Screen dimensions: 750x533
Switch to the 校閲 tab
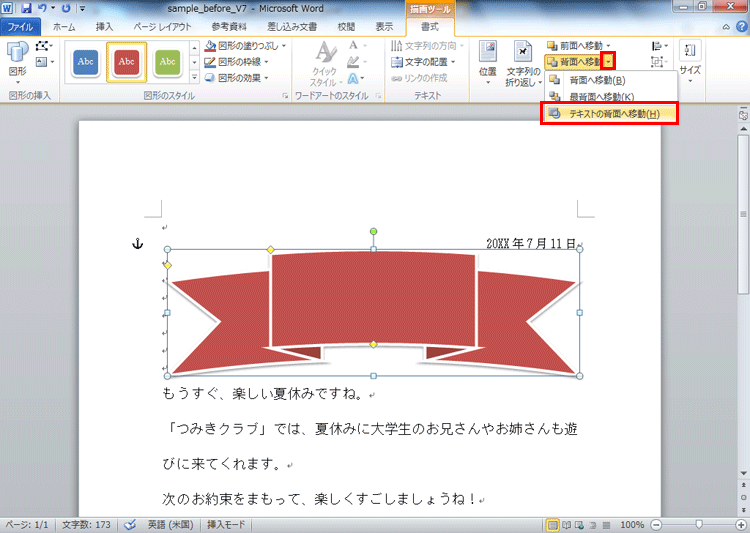pos(346,27)
